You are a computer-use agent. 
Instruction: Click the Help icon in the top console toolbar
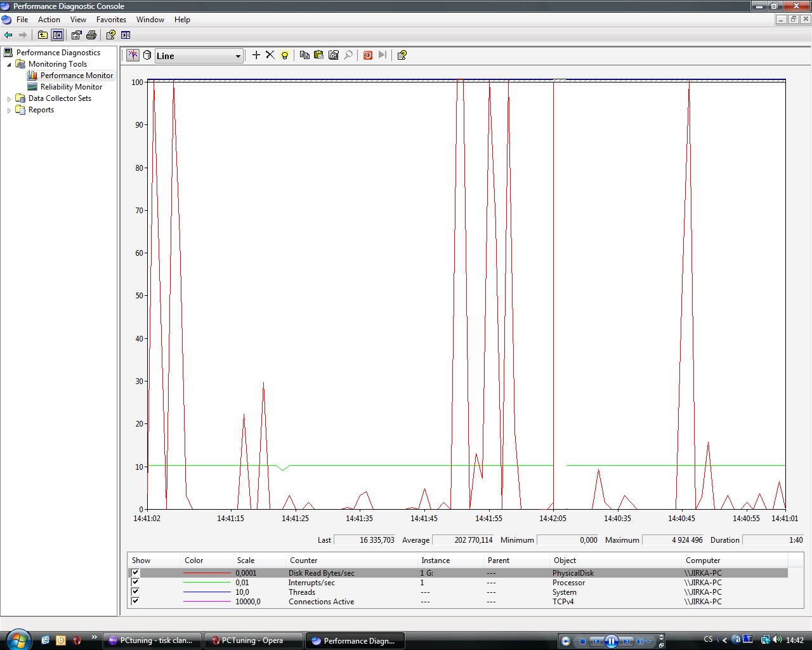pyautogui.click(x=111, y=35)
